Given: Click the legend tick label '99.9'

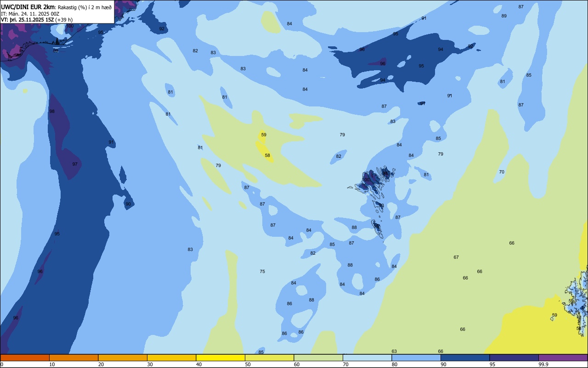Looking at the screenshot, I should click(543, 364).
